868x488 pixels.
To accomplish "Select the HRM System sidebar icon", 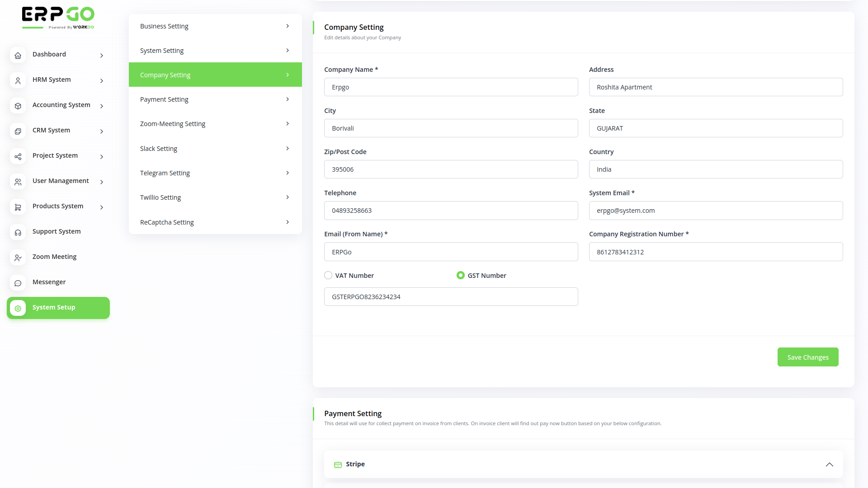I will click(18, 80).
